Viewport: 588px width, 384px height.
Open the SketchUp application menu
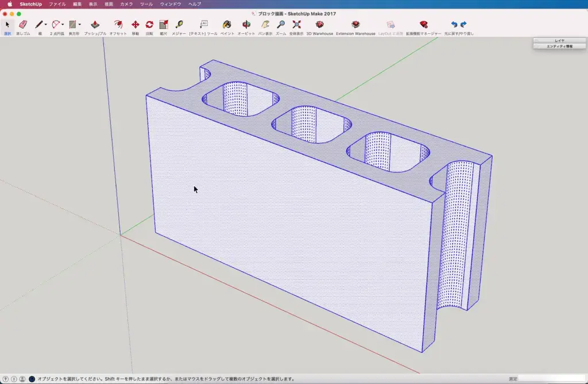coord(31,4)
